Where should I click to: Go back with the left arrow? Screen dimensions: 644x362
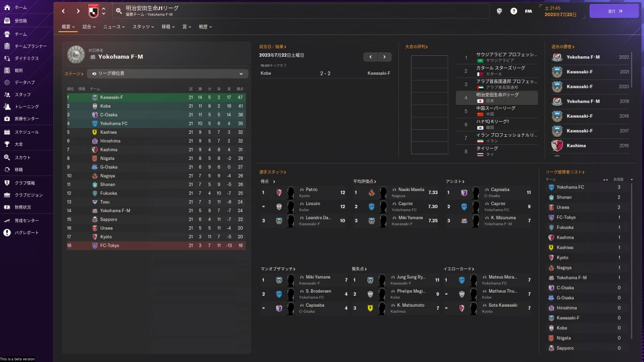click(63, 11)
